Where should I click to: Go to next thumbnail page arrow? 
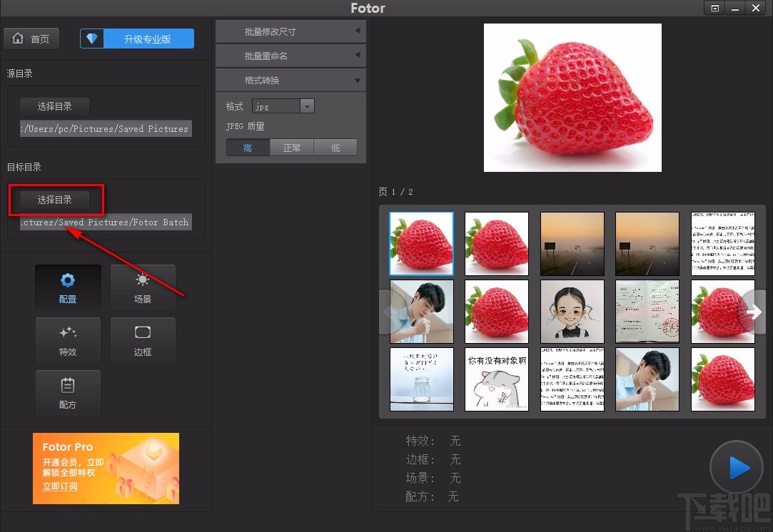753,312
